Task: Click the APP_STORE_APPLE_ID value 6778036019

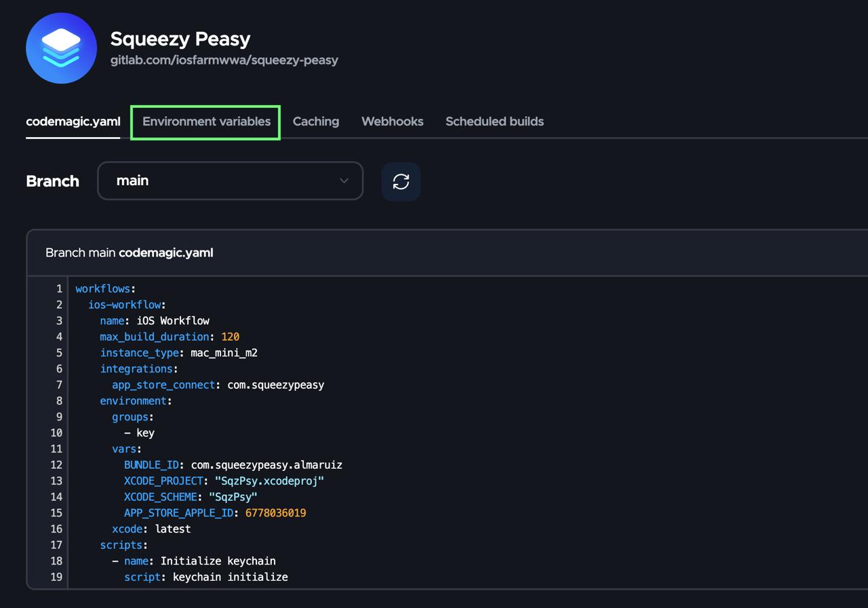Action: pyautogui.click(x=275, y=513)
